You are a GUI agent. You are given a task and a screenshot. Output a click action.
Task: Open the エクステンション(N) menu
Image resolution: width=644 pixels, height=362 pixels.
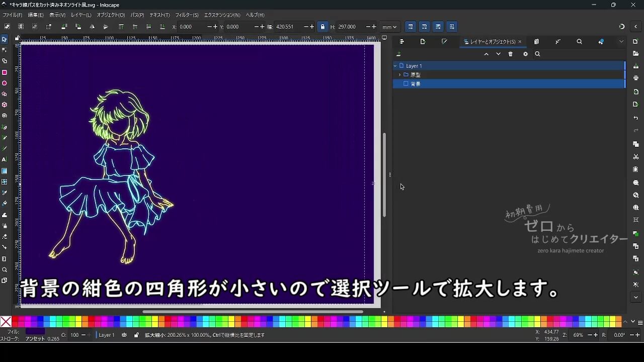[x=222, y=15]
